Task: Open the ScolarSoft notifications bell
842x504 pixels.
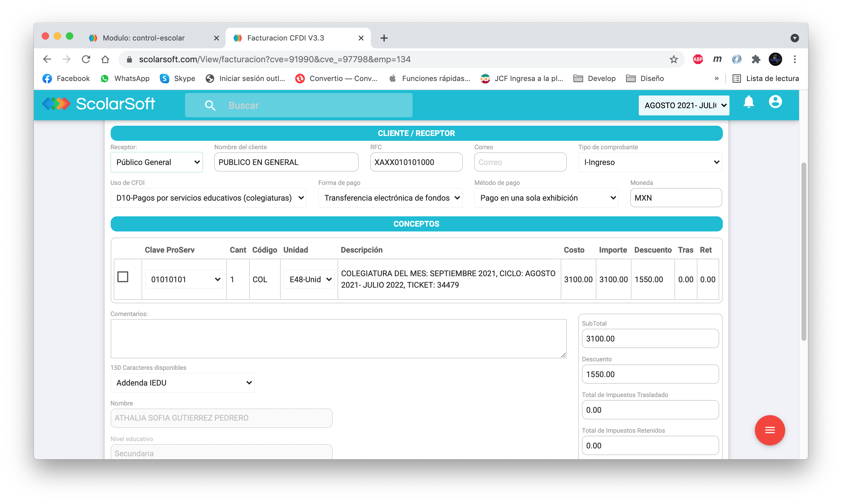Action: pyautogui.click(x=748, y=102)
